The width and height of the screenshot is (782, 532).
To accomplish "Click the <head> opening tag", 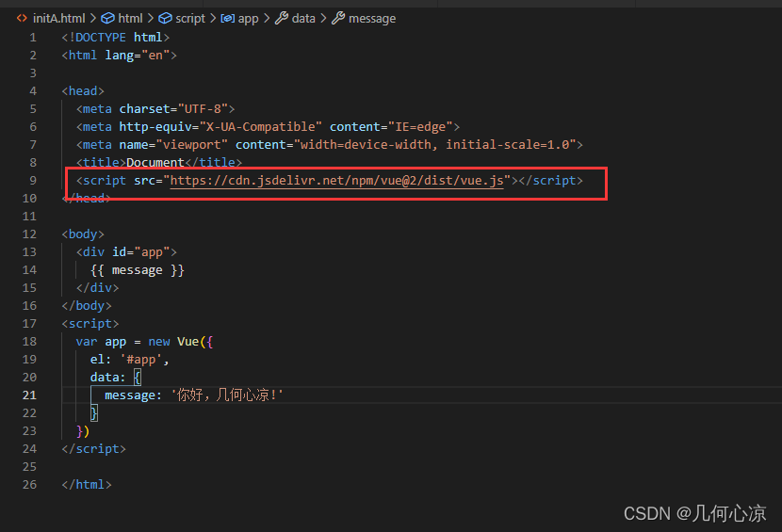I will pyautogui.click(x=83, y=91).
